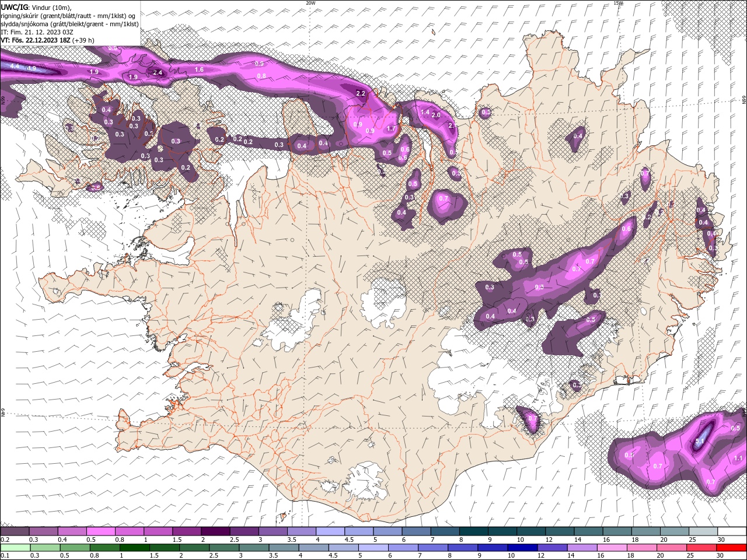
Task: Click the '4.4' value in the top-left band
Action: [15, 67]
